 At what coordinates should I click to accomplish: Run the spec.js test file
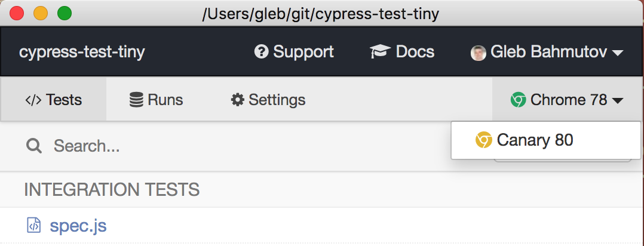tap(78, 226)
